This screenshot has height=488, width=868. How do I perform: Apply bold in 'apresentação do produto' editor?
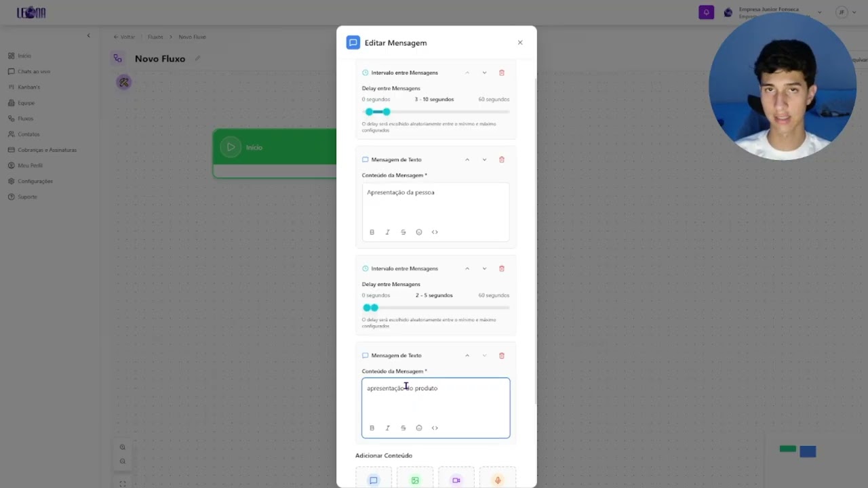pyautogui.click(x=372, y=428)
